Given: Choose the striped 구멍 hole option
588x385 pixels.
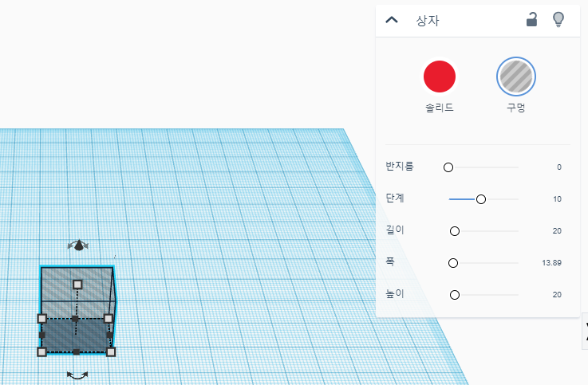Looking at the screenshot, I should [x=516, y=77].
